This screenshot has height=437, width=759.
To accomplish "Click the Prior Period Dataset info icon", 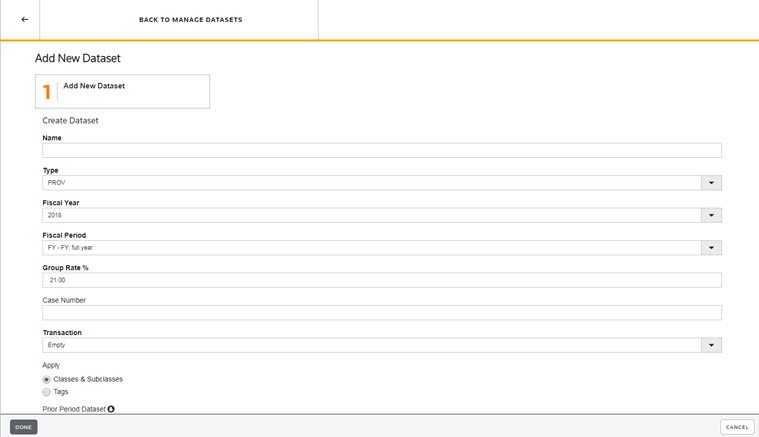I will pos(111,408).
